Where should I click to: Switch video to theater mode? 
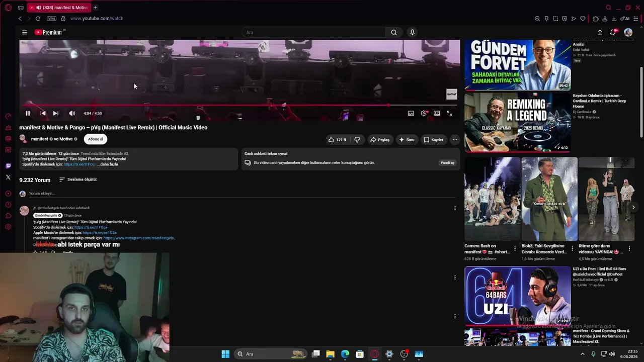coord(437,113)
